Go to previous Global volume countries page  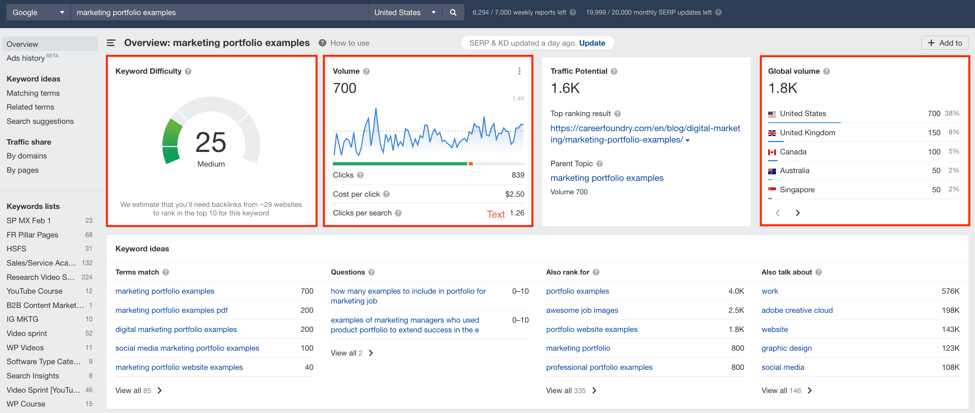778,213
